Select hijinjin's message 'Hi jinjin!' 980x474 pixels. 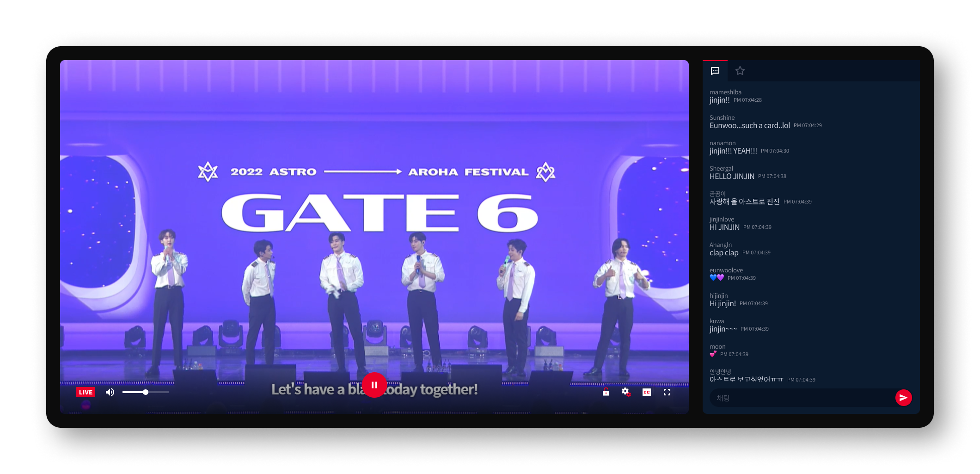click(723, 303)
